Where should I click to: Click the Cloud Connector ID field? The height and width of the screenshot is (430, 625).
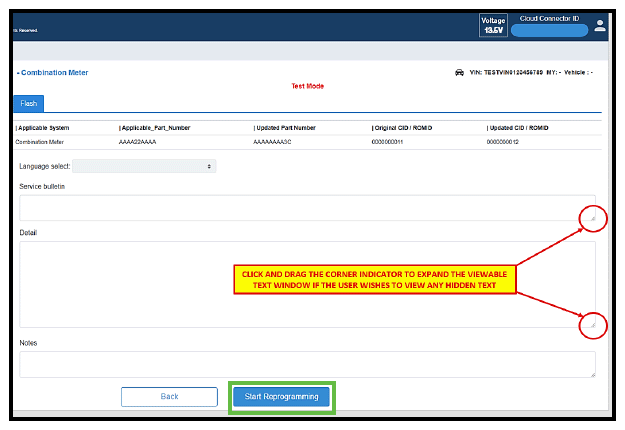pos(548,31)
